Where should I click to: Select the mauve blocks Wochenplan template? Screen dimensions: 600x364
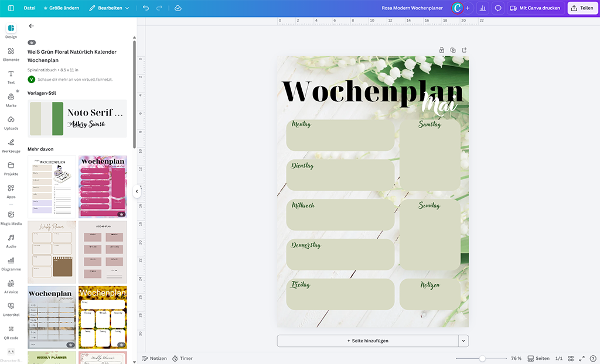[x=103, y=252]
